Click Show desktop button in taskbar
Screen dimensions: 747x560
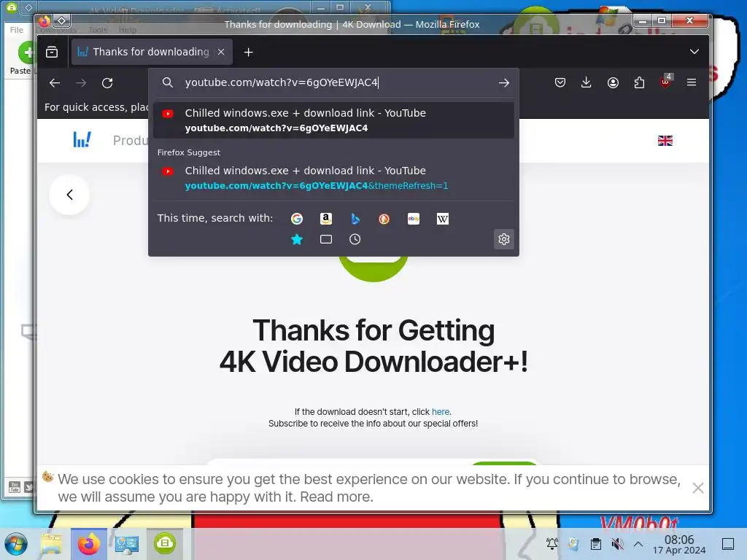pyautogui.click(x=728, y=544)
